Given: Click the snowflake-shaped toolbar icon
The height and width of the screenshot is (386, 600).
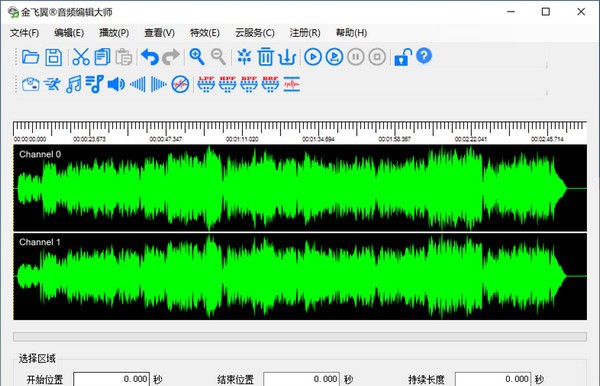Looking at the screenshot, I should click(244, 57).
